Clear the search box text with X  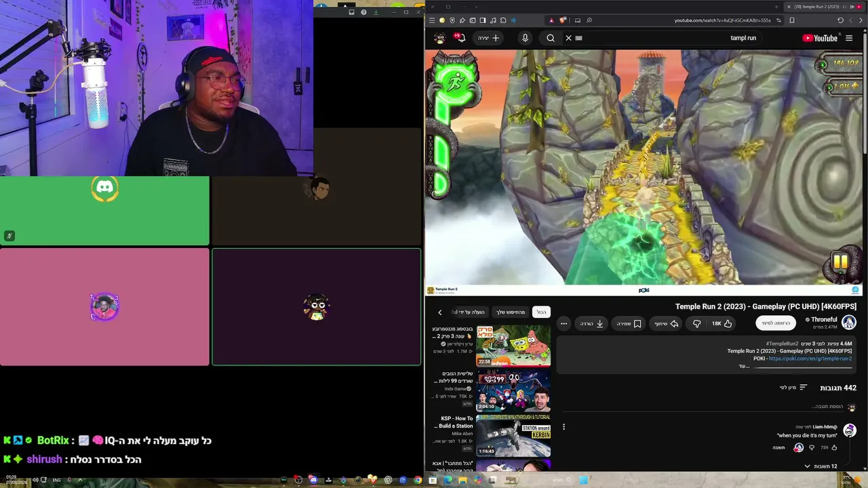569,38
